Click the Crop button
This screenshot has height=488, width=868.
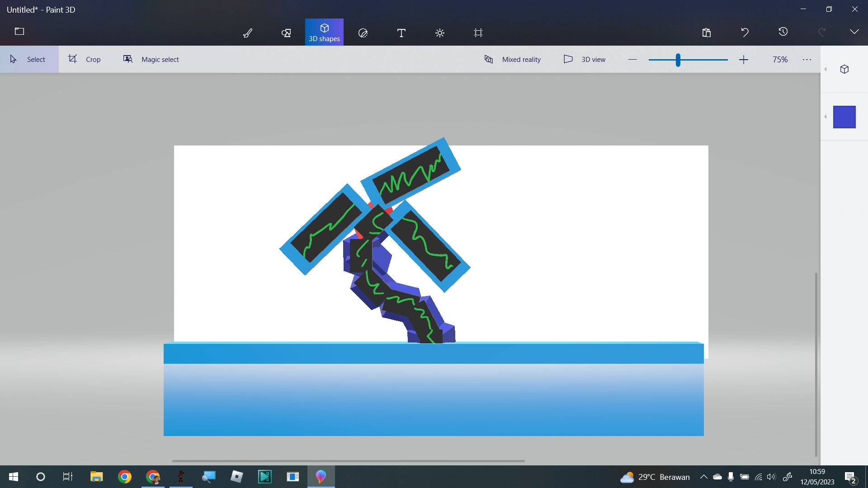coord(85,59)
